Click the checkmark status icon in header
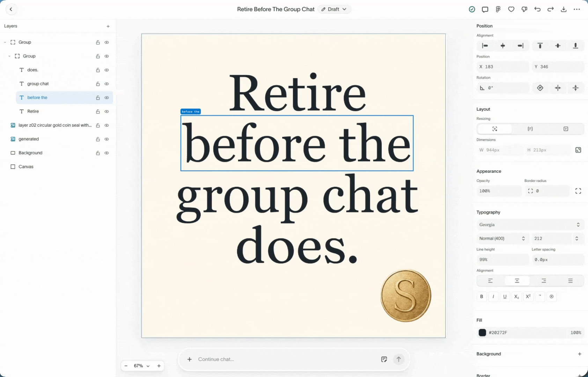588x377 pixels. (x=472, y=9)
